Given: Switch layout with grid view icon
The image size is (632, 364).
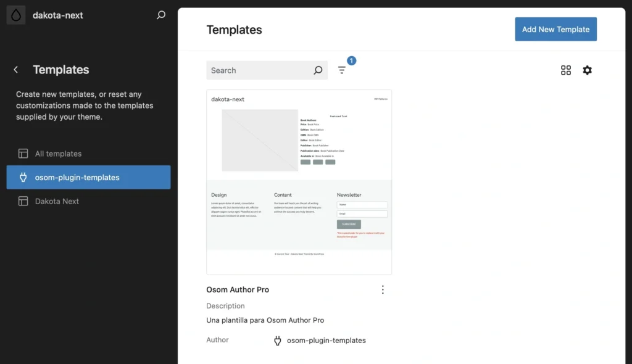Looking at the screenshot, I should (x=566, y=70).
